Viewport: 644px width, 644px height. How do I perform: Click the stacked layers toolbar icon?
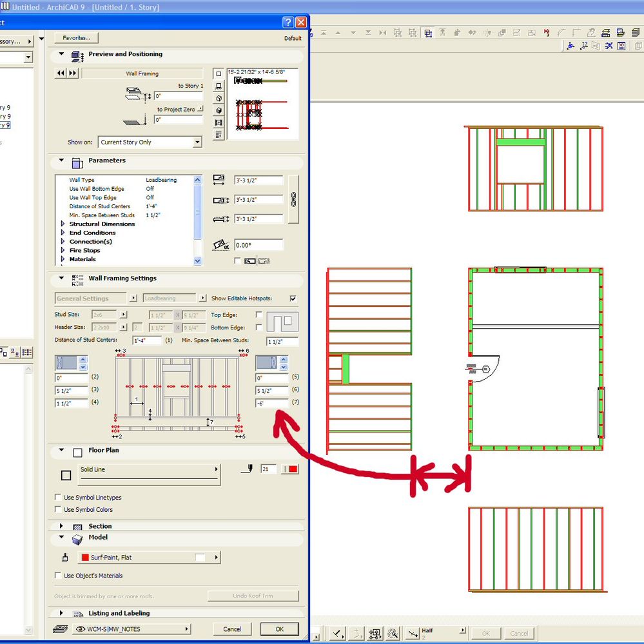click(605, 33)
